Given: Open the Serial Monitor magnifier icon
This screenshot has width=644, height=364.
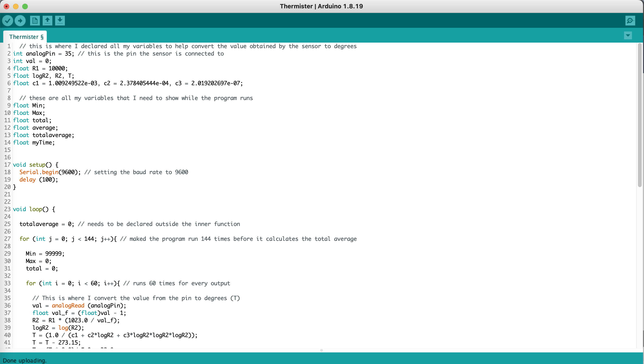Looking at the screenshot, I should (630, 21).
